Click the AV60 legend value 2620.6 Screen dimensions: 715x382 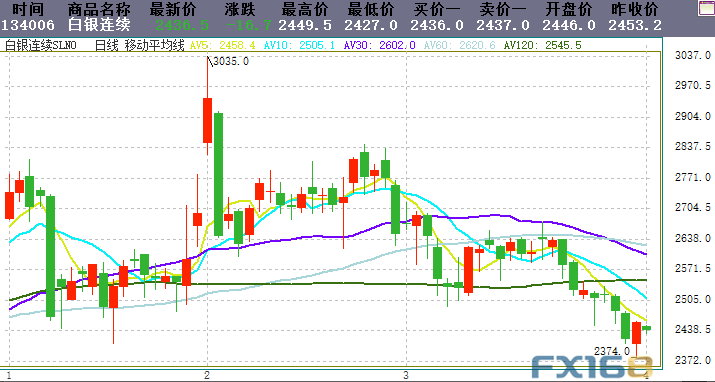point(477,45)
